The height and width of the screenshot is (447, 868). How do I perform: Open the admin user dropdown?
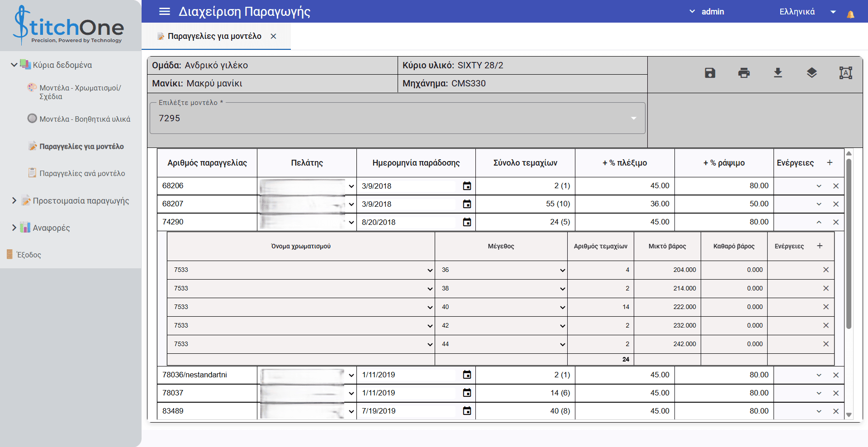707,12
